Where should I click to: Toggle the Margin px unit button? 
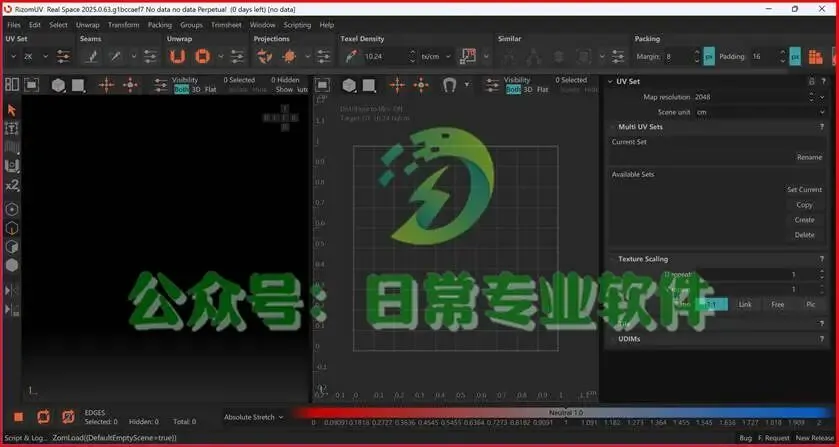point(709,56)
